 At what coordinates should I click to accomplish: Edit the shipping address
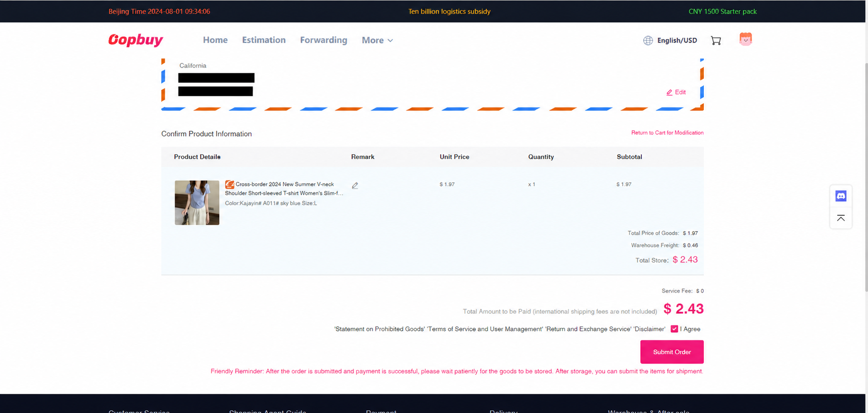[676, 92]
